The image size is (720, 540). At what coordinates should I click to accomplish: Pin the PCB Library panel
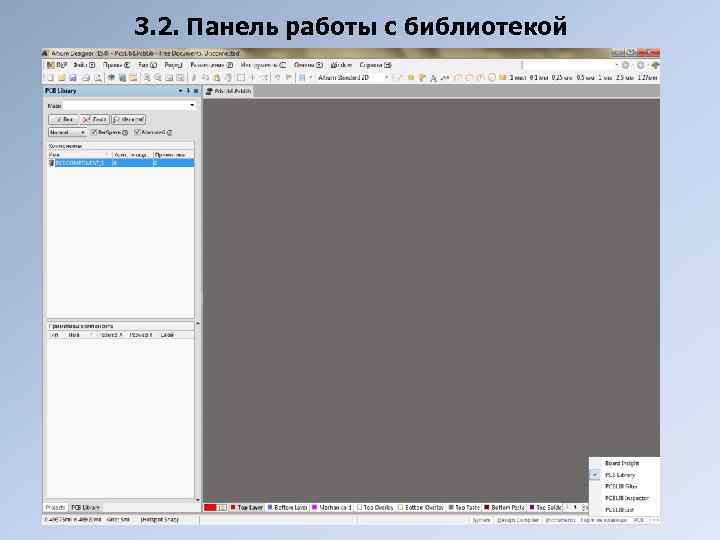coord(188,91)
